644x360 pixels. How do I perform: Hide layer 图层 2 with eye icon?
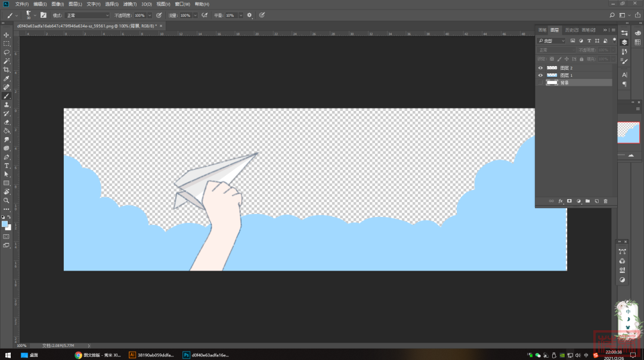(x=540, y=68)
